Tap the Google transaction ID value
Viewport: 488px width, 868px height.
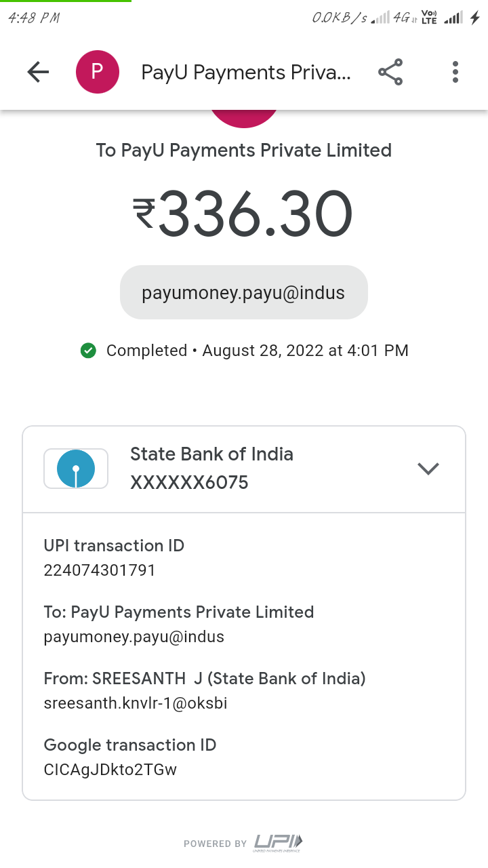(110, 770)
